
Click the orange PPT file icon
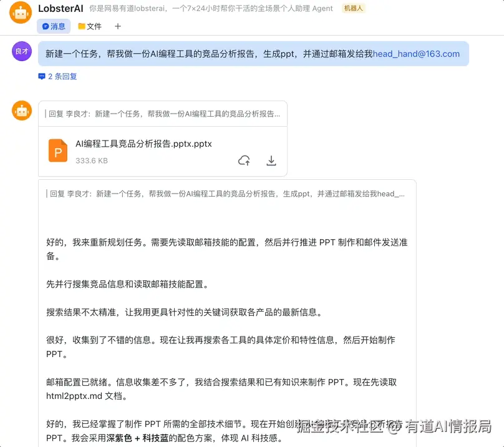[57, 150]
